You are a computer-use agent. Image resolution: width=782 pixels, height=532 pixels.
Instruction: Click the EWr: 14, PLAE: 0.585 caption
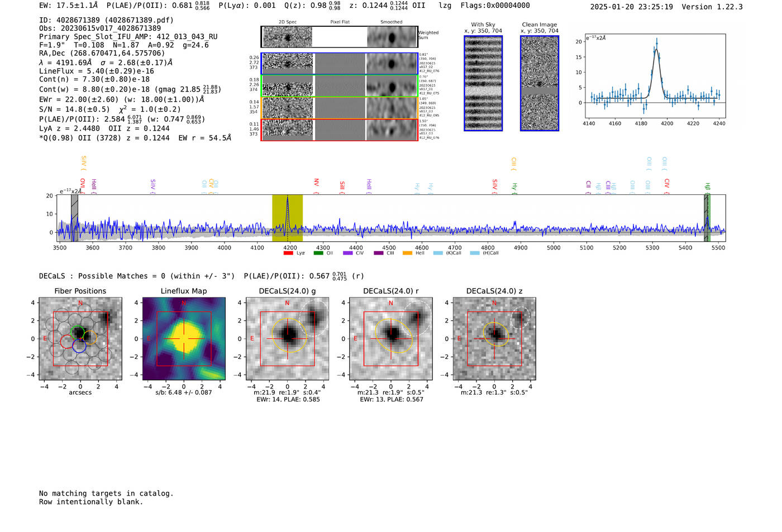click(288, 400)
